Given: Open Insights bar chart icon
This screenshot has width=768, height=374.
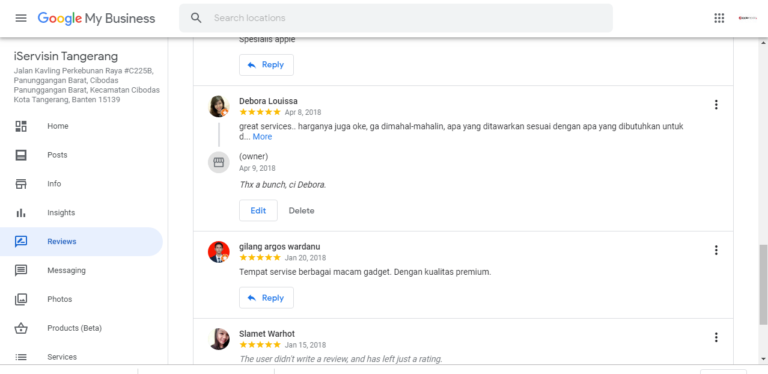Looking at the screenshot, I should coord(21,213).
